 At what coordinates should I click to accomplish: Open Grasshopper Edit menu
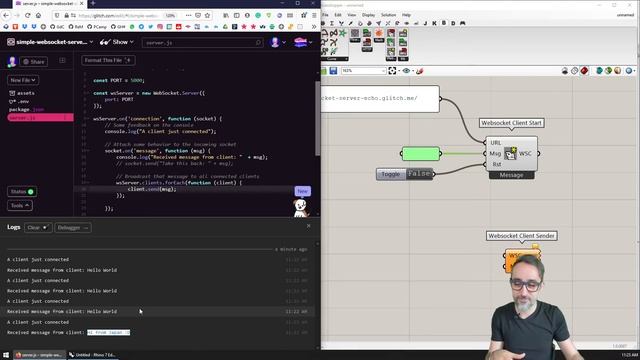[338, 15]
